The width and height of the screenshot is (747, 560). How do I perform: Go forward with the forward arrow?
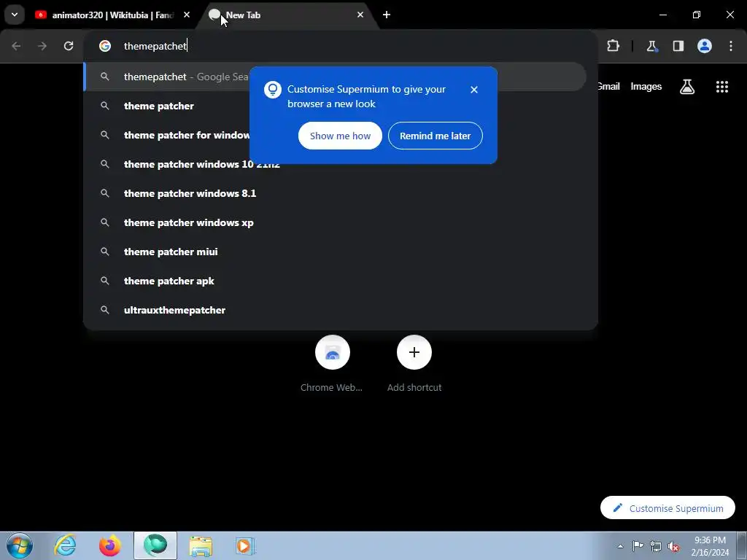[x=42, y=46]
